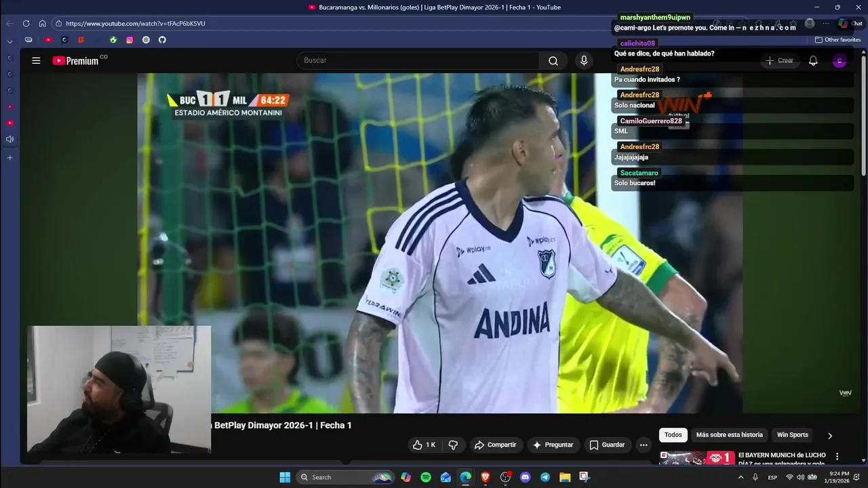Click the Buscar search field

[418, 60]
